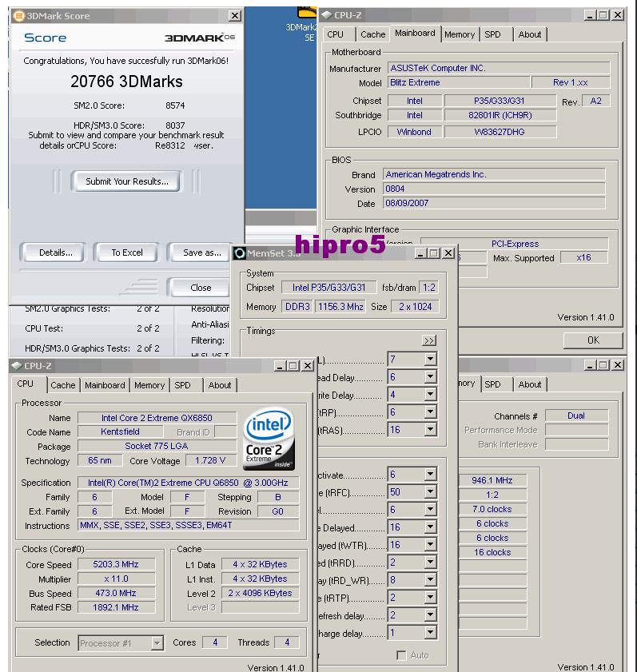
Task: Click Close button in 3DMark Score
Action: 200,288
